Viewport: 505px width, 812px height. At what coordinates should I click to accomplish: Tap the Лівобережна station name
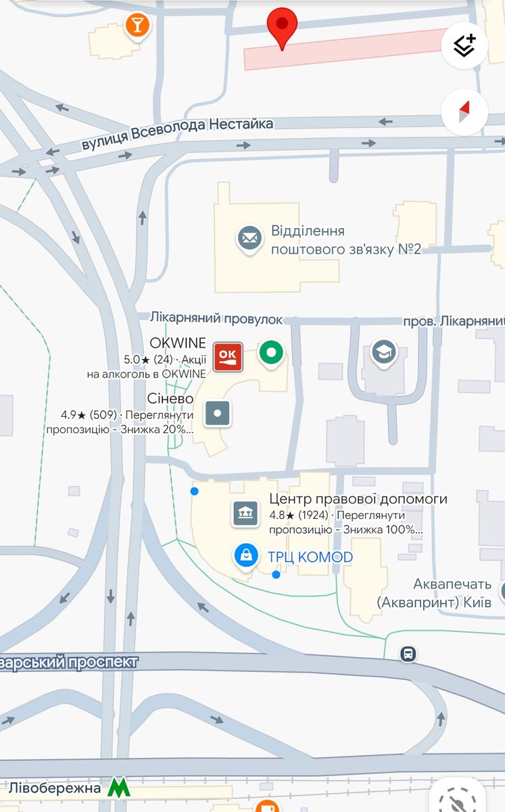54,788
